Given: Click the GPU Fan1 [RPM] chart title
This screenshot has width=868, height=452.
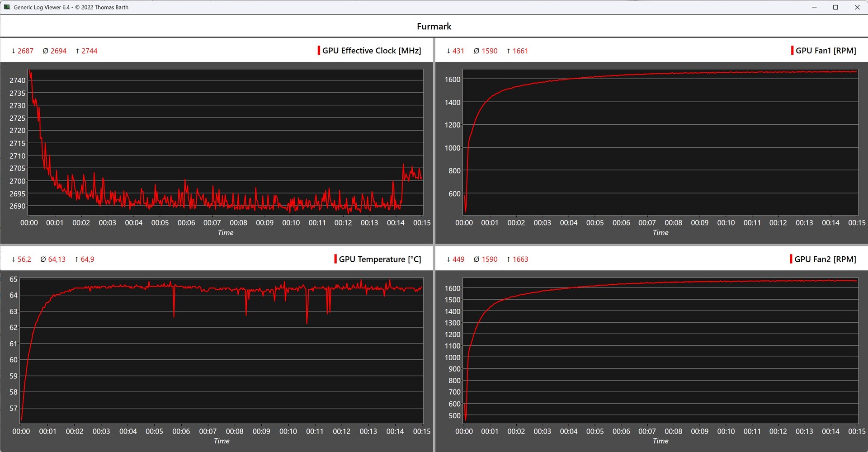Looking at the screenshot, I should coord(826,51).
